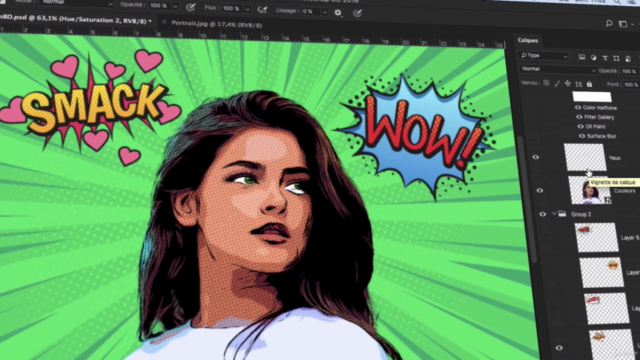The width and height of the screenshot is (640, 360).
Task: Click the layer Opacité field in Calques
Action: pos(629,71)
